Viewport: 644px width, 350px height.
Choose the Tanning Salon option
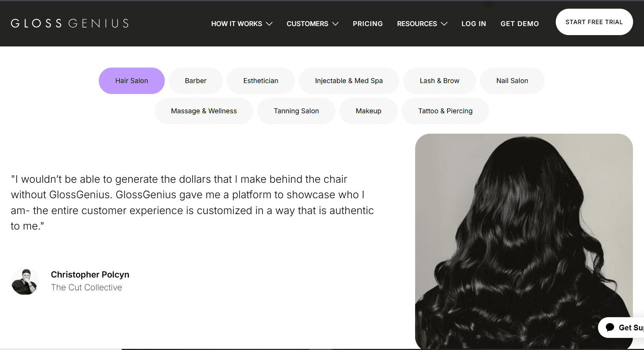coord(296,111)
